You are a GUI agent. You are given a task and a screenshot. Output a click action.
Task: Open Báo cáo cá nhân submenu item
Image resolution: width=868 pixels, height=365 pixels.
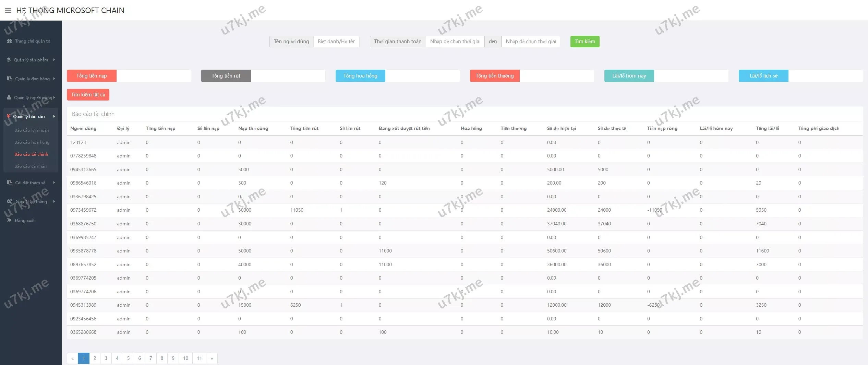[31, 166]
